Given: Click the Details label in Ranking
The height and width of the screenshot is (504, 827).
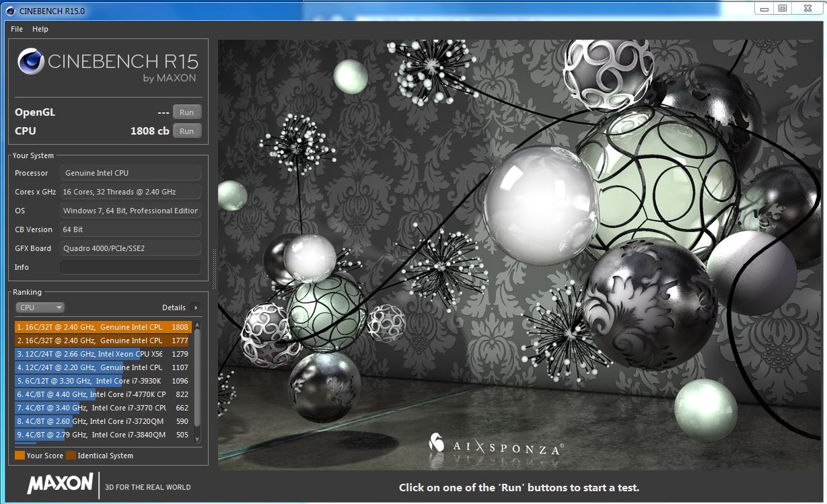Looking at the screenshot, I should (174, 308).
